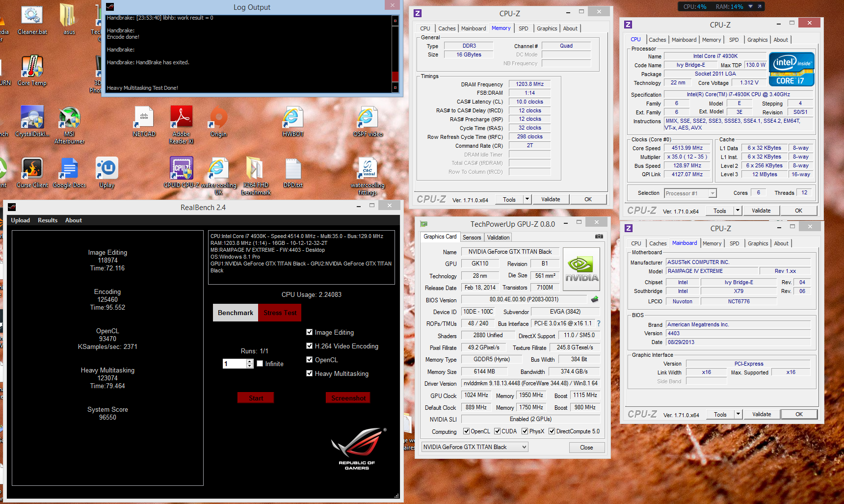Click GPU-Z screenshot camera icon

599,237
